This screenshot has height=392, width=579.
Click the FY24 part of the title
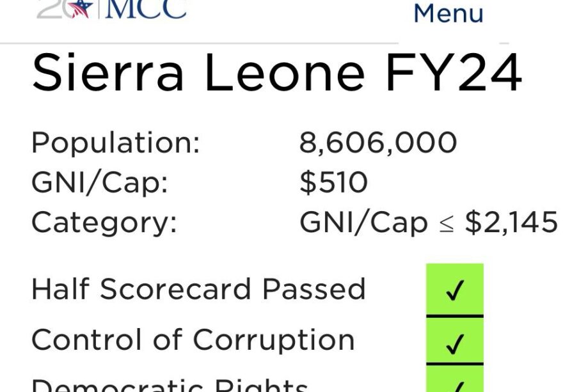pyautogui.click(x=454, y=72)
